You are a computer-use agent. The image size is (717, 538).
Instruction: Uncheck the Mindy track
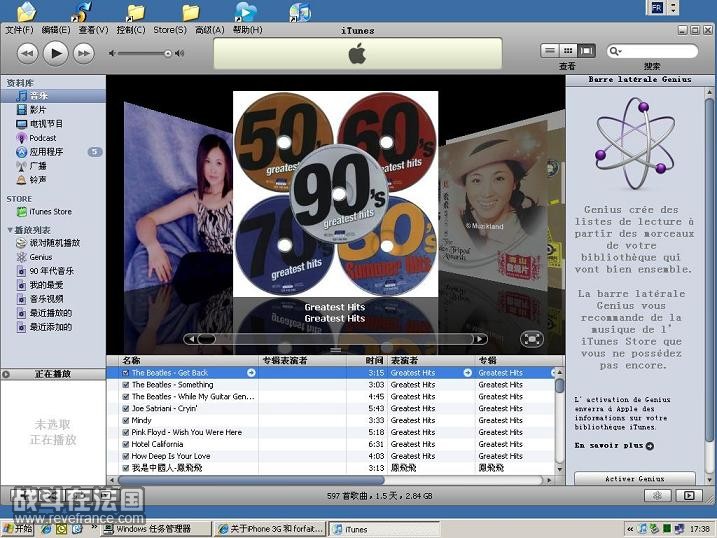[x=126, y=421]
